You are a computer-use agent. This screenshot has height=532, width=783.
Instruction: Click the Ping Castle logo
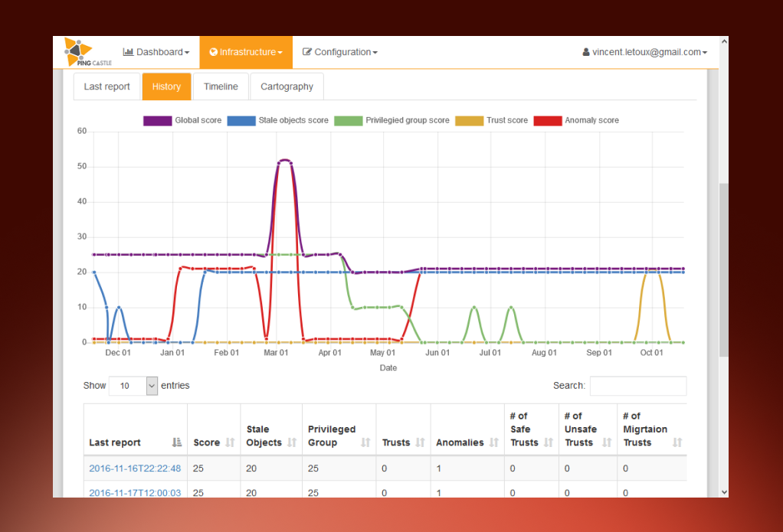click(x=87, y=52)
